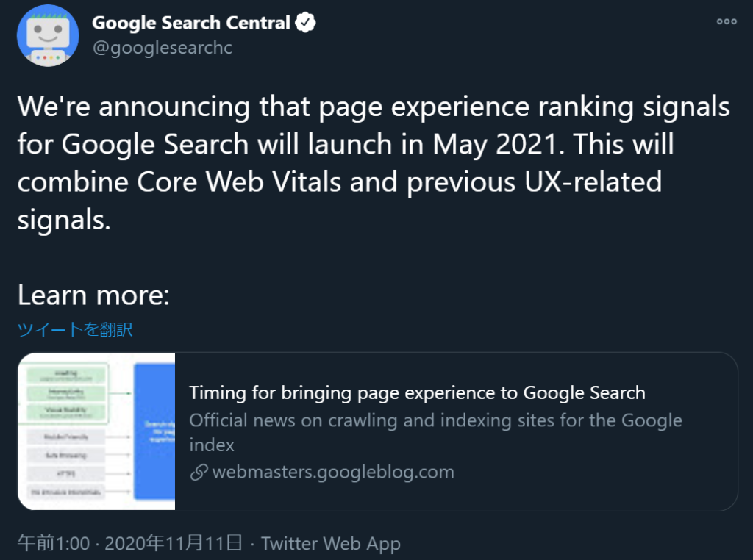
Task: Click the 'Learn more:' text line
Action: [93, 295]
